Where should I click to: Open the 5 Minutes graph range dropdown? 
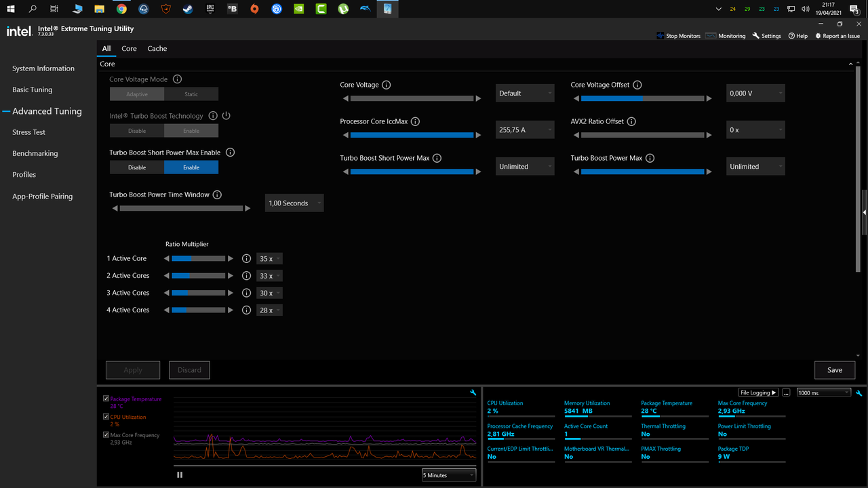(449, 475)
